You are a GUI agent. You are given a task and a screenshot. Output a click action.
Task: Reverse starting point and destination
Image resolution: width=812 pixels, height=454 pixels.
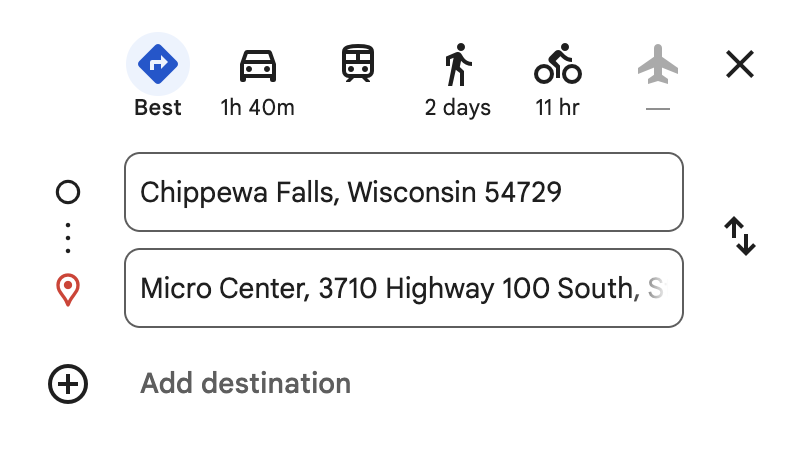pos(740,236)
